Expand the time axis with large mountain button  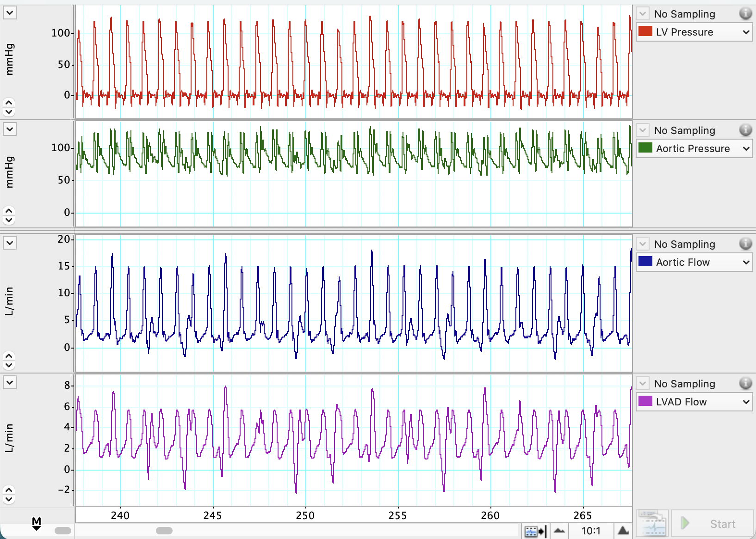[x=623, y=531]
